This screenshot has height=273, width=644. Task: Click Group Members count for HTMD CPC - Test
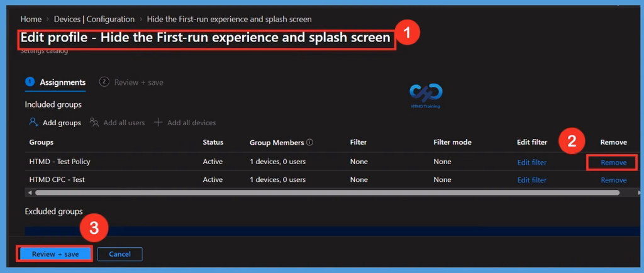coord(277,180)
